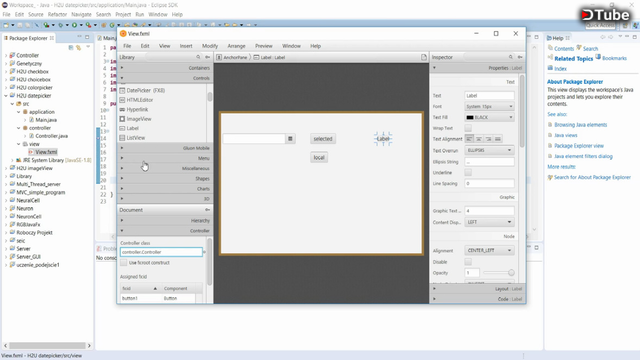Click the 'local' button on canvas
Viewport: 640px width, 360px height.
(x=319, y=158)
